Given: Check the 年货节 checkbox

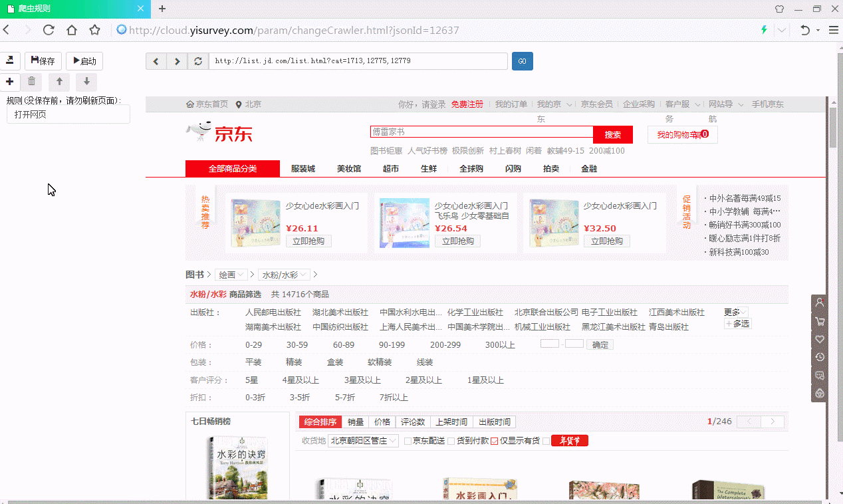Looking at the screenshot, I should click(x=546, y=441).
